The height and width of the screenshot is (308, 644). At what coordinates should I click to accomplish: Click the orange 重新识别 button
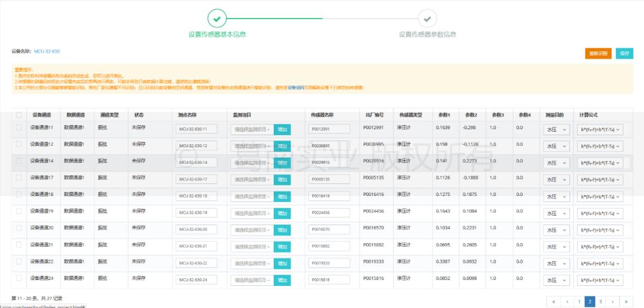tap(599, 54)
